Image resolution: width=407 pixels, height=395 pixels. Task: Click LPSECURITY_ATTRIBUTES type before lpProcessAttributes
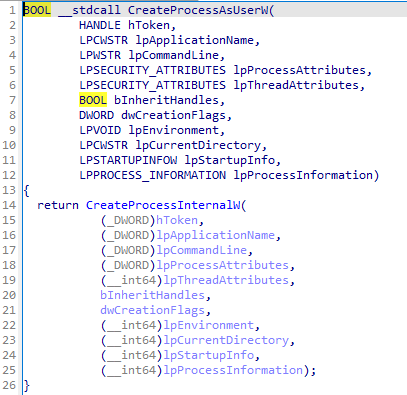pyautogui.click(x=152, y=70)
